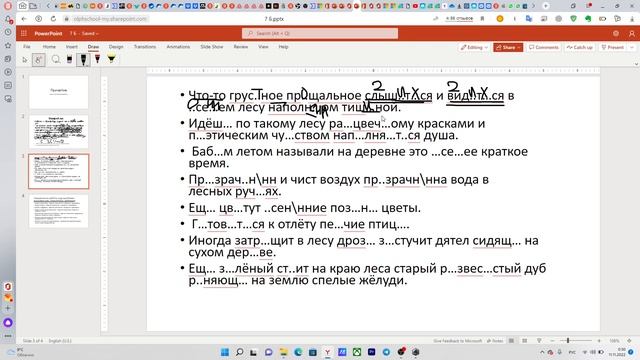
Task: Open Telegram from the taskbar
Action: click(386, 352)
